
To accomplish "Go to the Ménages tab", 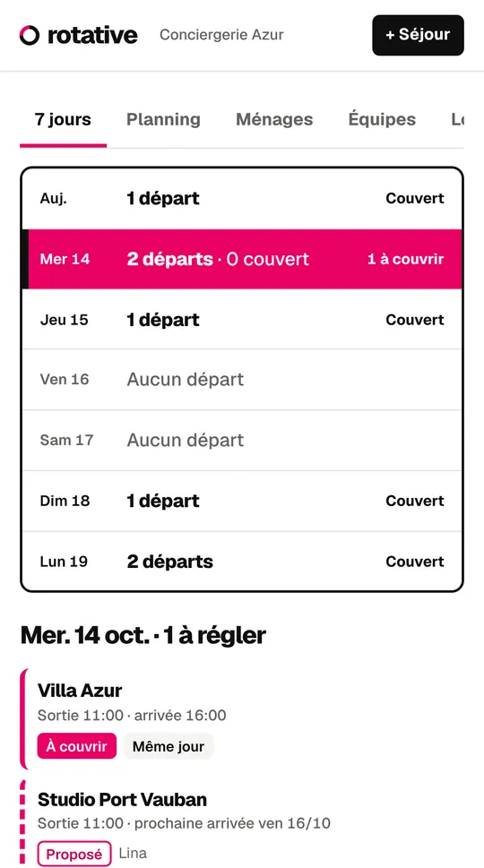I will click(x=274, y=119).
